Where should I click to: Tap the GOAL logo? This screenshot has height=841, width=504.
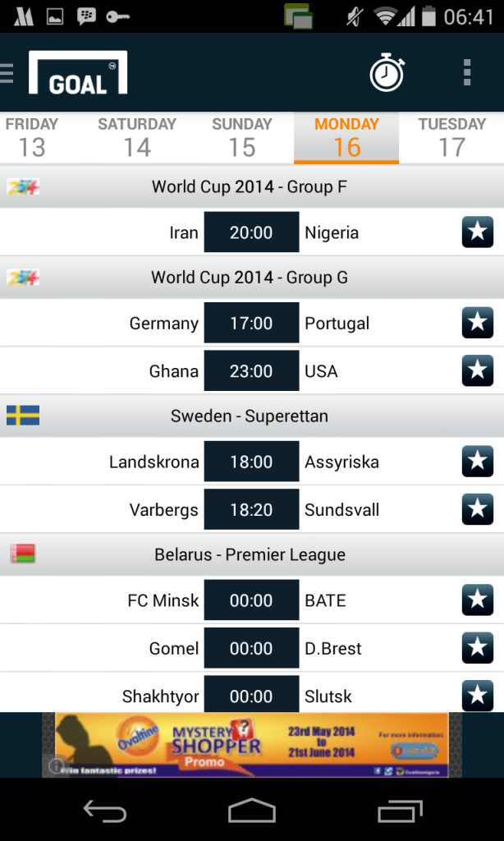[78, 73]
